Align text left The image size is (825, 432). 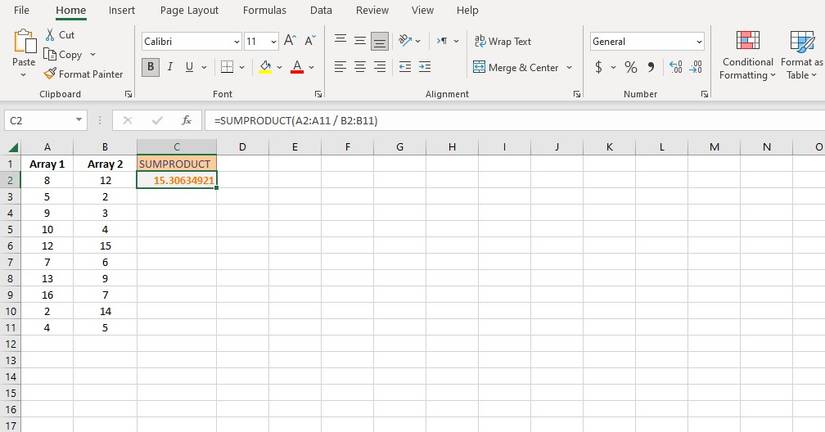[x=340, y=67]
